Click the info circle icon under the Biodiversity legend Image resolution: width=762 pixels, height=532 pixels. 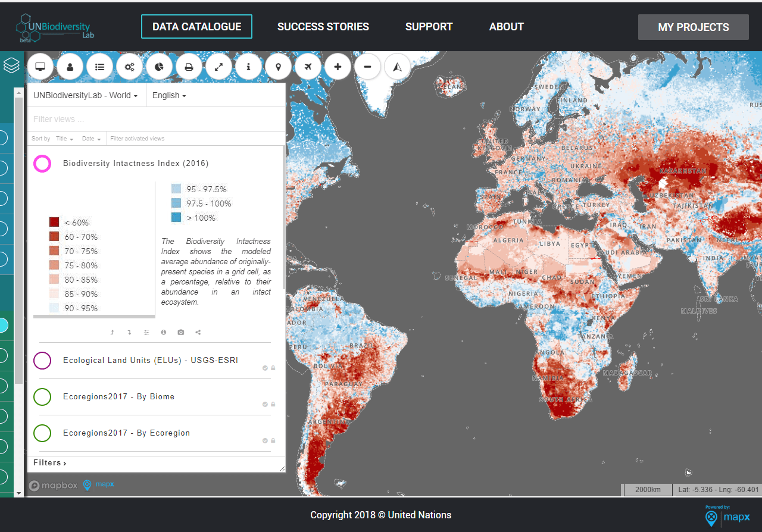(164, 332)
